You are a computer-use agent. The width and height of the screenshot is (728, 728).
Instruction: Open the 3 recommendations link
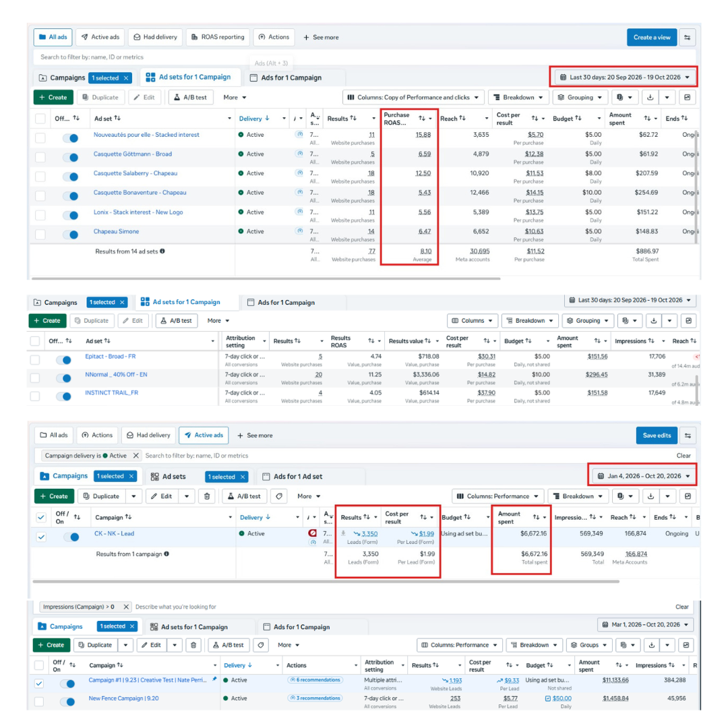point(315,698)
